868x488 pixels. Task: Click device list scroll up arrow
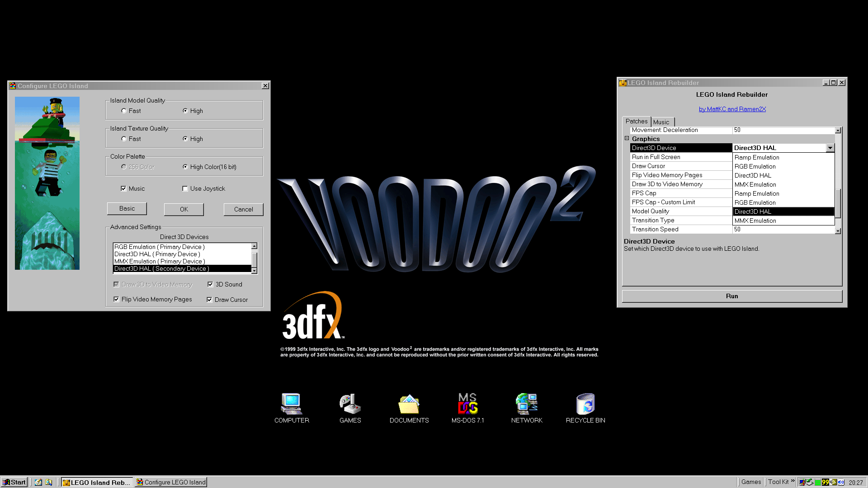click(x=255, y=246)
